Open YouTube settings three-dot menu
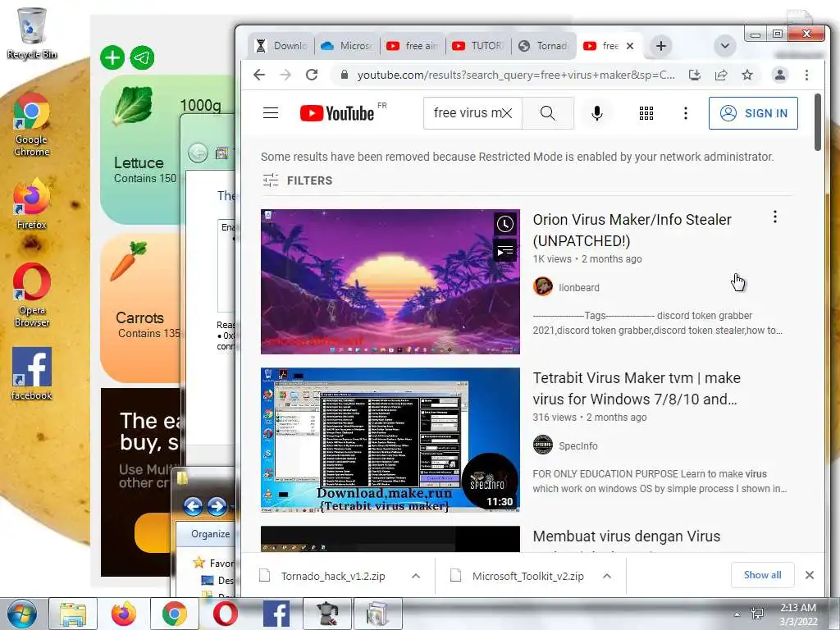The width and height of the screenshot is (840, 630). click(685, 113)
